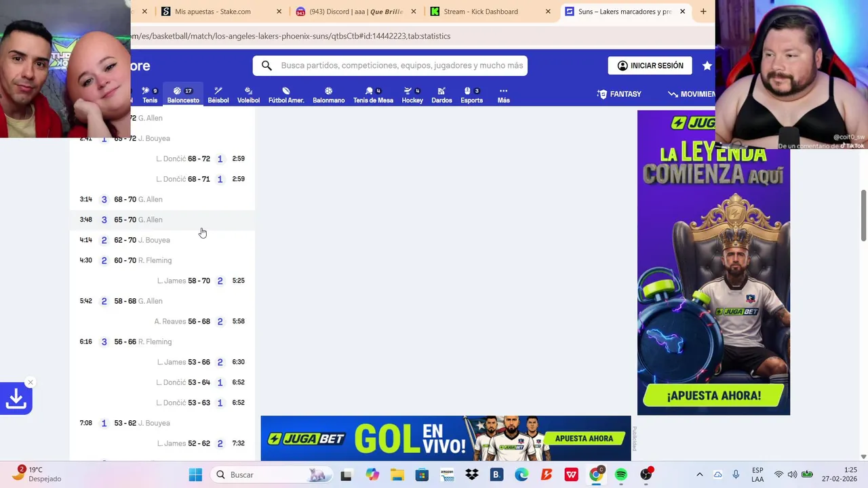Click the 4:30 R. Fleming 60 - 70 play
This screenshot has height=488, width=868.
(x=162, y=260)
